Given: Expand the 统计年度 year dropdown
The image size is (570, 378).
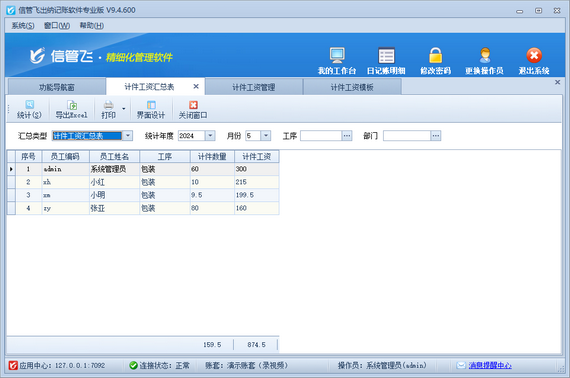Looking at the screenshot, I should pyautogui.click(x=210, y=136).
